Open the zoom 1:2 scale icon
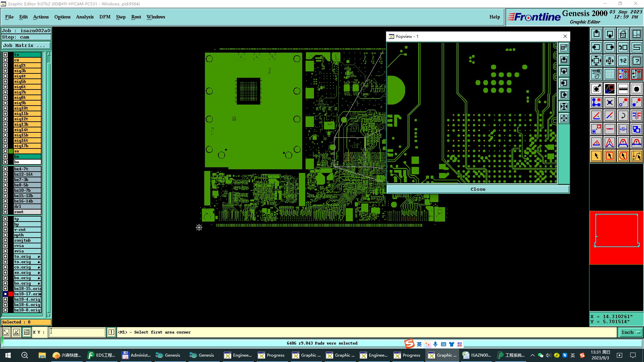The width and height of the screenshot is (644, 362). coord(623,61)
